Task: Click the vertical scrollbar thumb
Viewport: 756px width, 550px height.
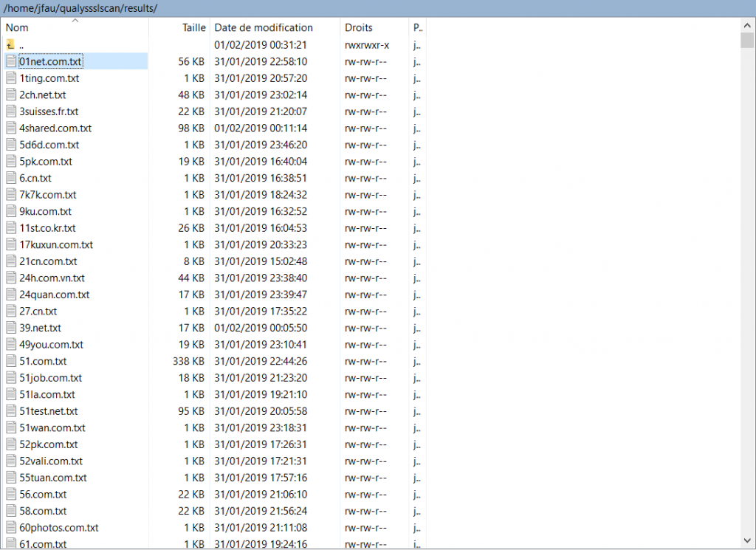Action: (x=747, y=40)
